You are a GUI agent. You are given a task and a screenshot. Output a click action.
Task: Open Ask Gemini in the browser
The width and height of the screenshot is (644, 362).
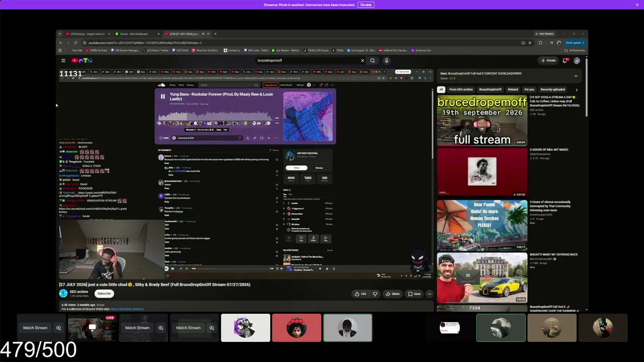click(544, 34)
